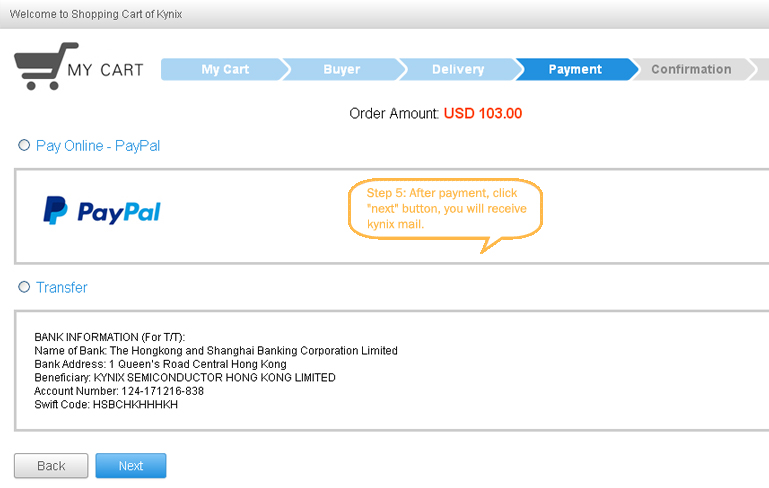769x488 pixels.
Task: Click the Welcome to Shopping Cart title
Action: tap(96, 15)
